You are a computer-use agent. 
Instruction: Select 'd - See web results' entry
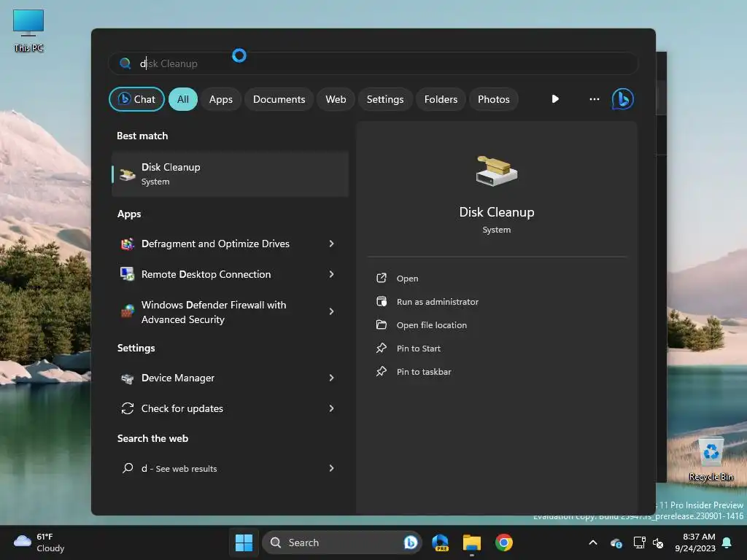point(230,468)
